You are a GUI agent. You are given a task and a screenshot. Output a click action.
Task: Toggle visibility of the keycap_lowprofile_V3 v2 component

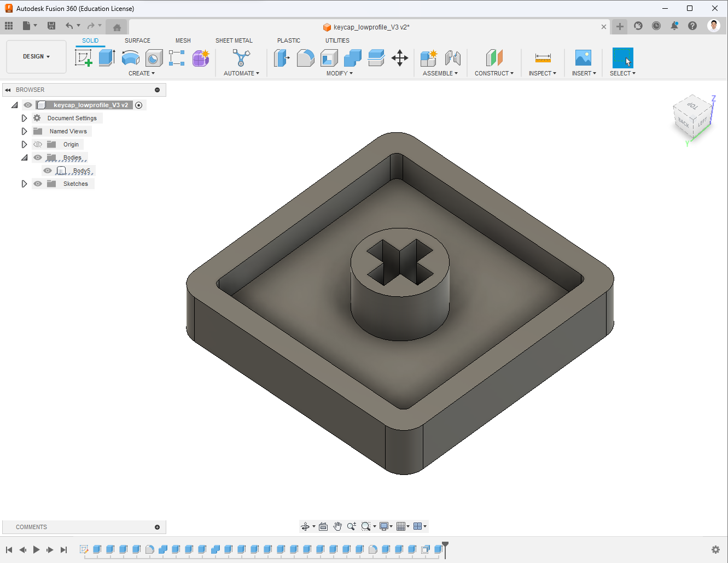pos(28,105)
